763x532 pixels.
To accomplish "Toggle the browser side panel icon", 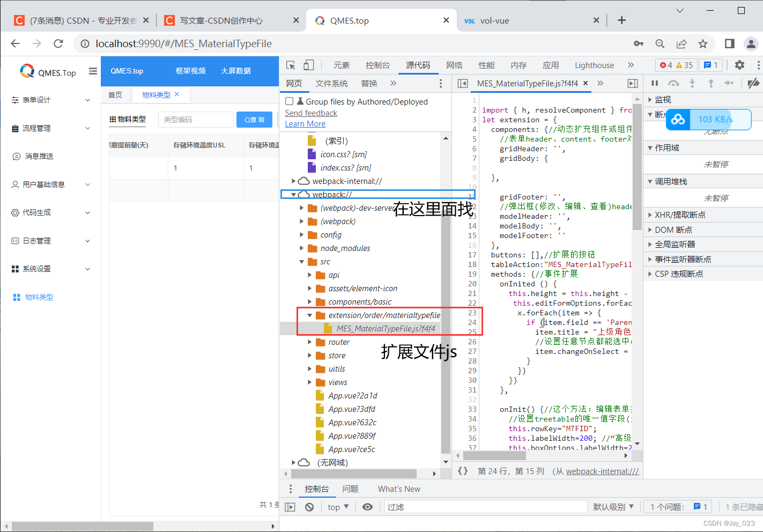I will pos(730,43).
